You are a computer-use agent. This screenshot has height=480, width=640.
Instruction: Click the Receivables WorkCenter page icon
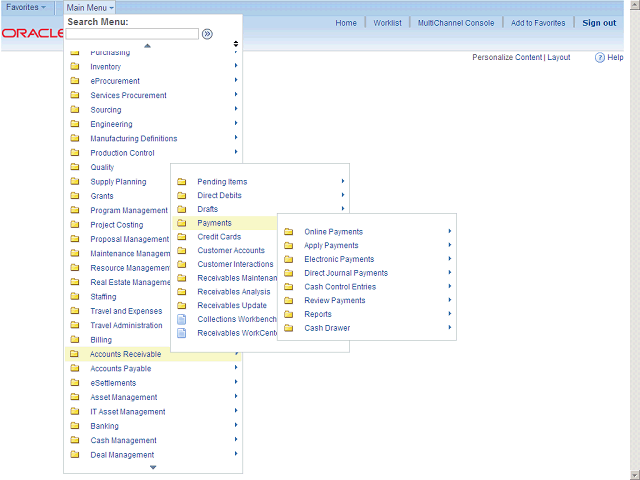(182, 333)
